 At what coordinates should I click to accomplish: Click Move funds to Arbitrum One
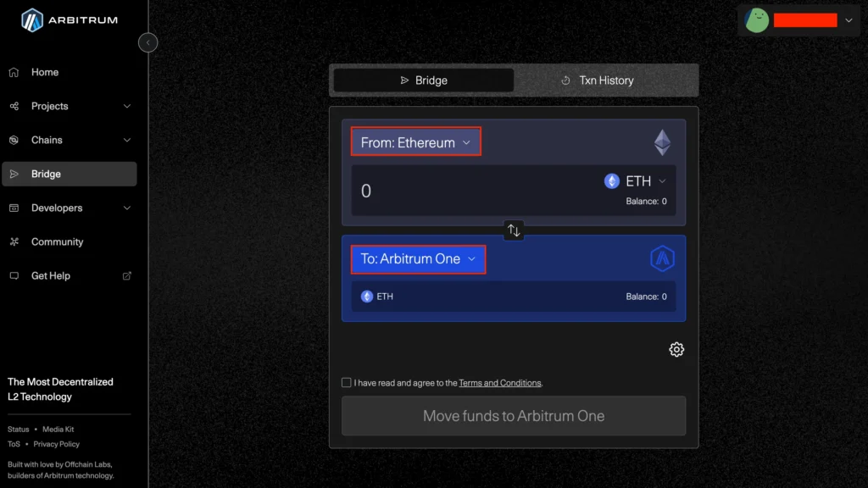click(514, 415)
